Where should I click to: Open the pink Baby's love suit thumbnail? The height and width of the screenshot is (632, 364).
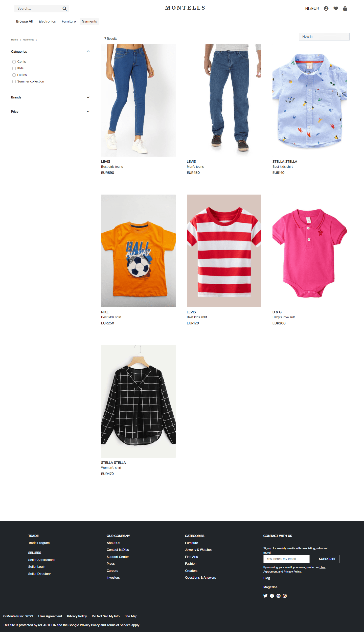(310, 251)
